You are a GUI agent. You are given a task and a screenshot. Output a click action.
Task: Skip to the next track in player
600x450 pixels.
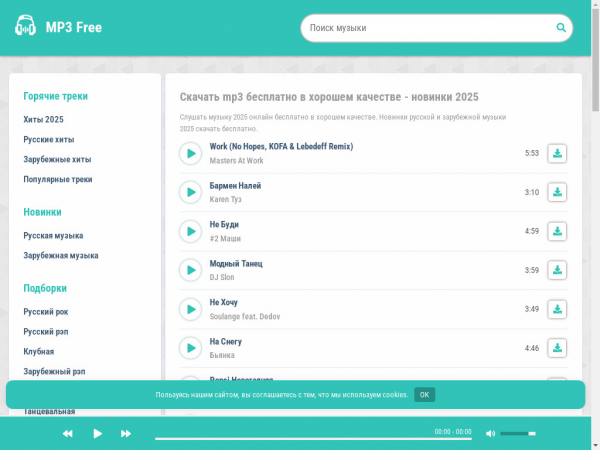(126, 433)
